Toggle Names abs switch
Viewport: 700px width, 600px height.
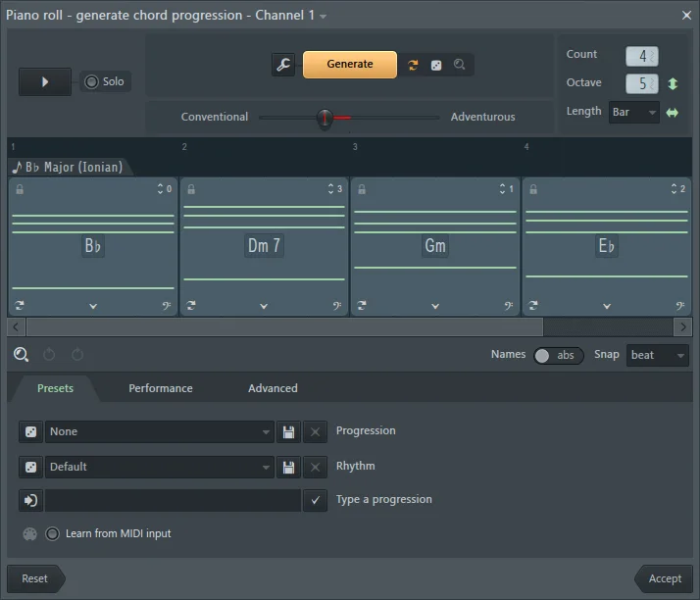pos(559,355)
